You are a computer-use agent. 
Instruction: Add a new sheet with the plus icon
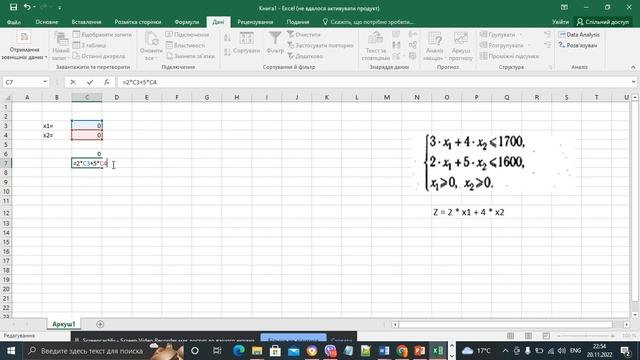coord(100,324)
